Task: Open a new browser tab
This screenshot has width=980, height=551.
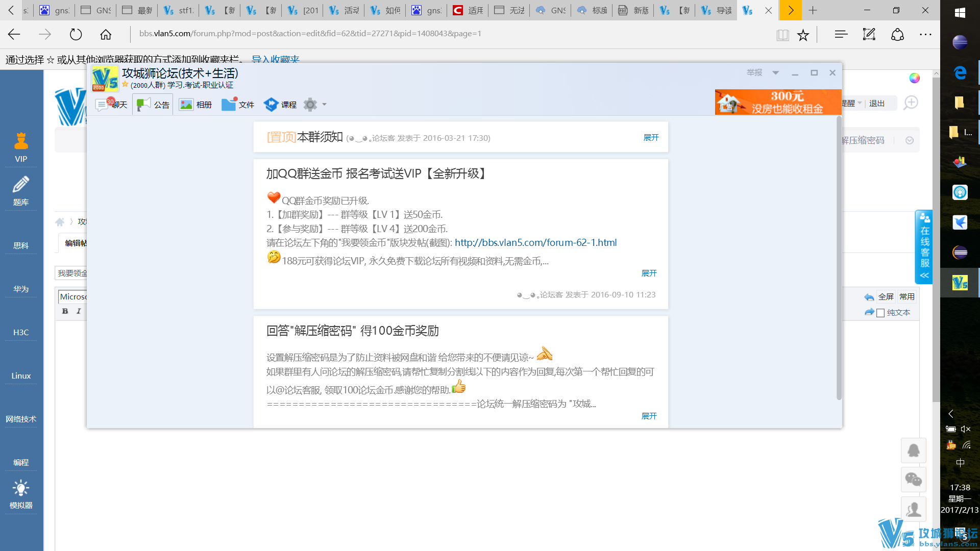Action: [813, 10]
